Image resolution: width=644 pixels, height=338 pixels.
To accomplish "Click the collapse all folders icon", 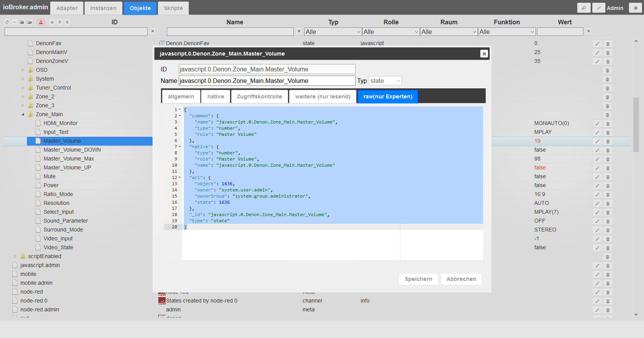I will pos(22,22).
